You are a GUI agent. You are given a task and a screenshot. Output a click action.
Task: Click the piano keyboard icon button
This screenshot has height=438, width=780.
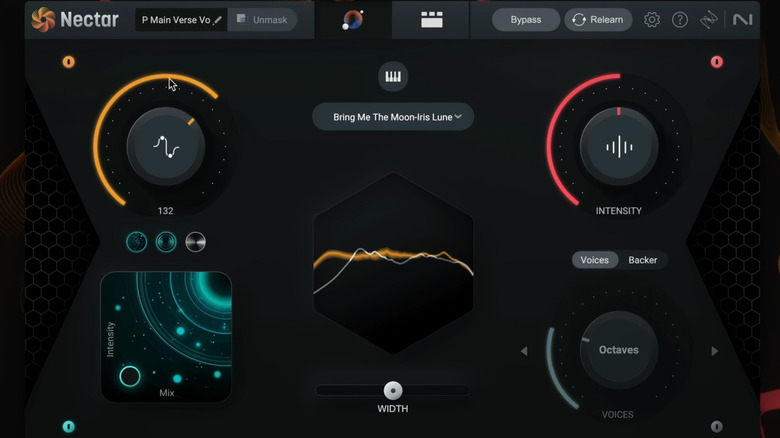pyautogui.click(x=393, y=77)
